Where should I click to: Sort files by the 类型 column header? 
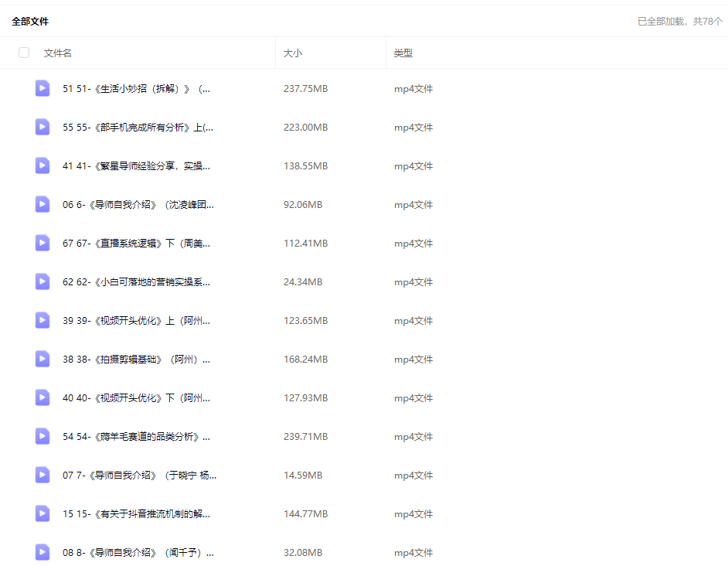tap(403, 53)
